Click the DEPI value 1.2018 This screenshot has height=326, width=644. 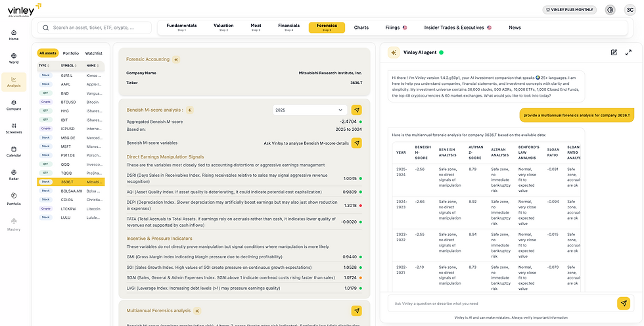coord(350,205)
